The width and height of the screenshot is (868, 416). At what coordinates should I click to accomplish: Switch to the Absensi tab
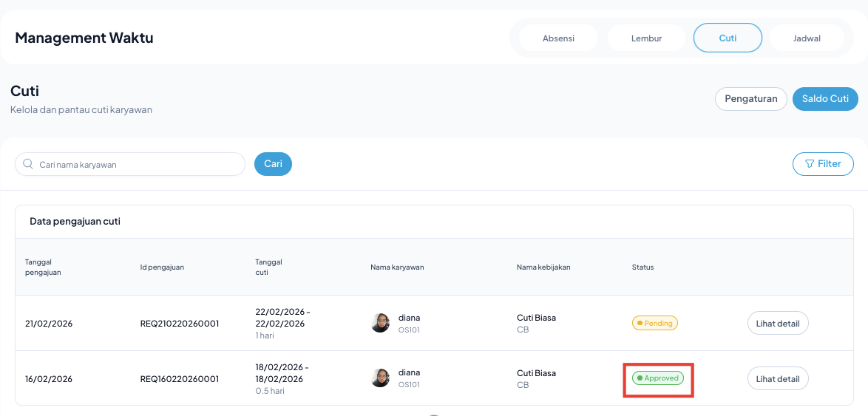click(x=558, y=38)
